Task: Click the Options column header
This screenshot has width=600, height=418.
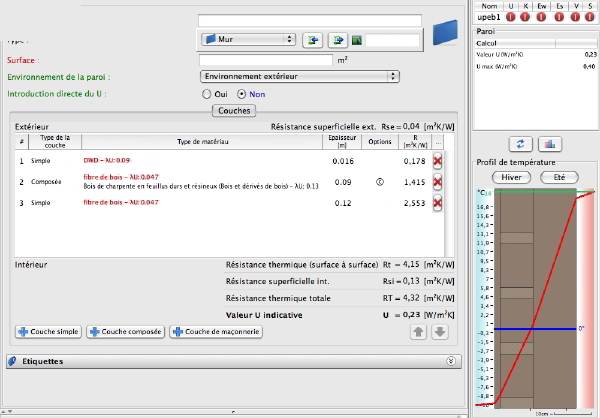Action: (x=380, y=142)
